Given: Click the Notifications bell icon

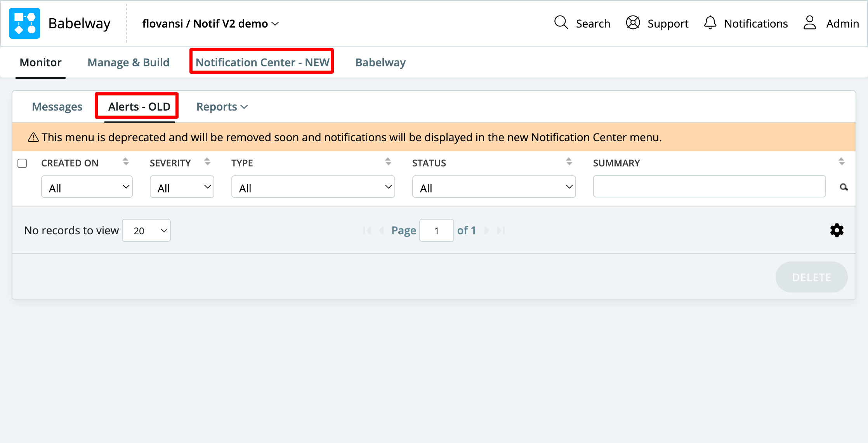Looking at the screenshot, I should click(x=710, y=23).
